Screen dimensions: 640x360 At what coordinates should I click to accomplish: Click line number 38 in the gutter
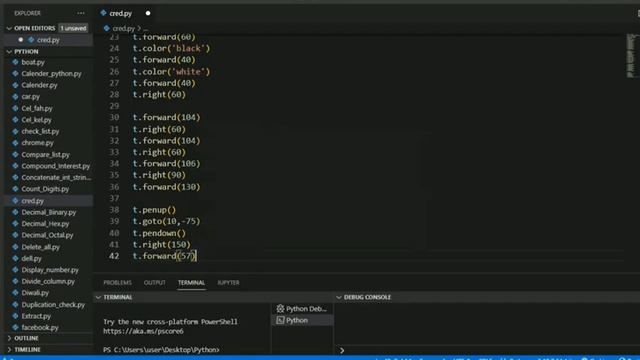click(114, 210)
